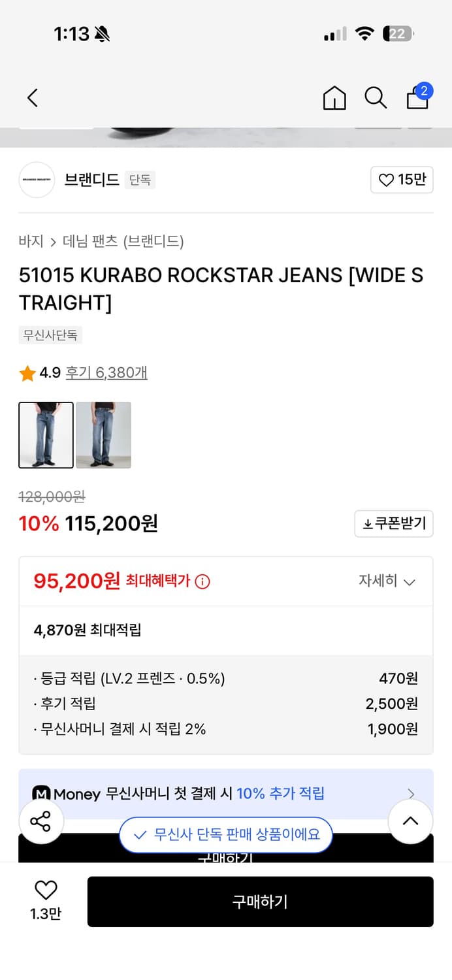Tap the 브랜디드 brand logo circle
This screenshot has height=980, width=452.
click(37, 180)
